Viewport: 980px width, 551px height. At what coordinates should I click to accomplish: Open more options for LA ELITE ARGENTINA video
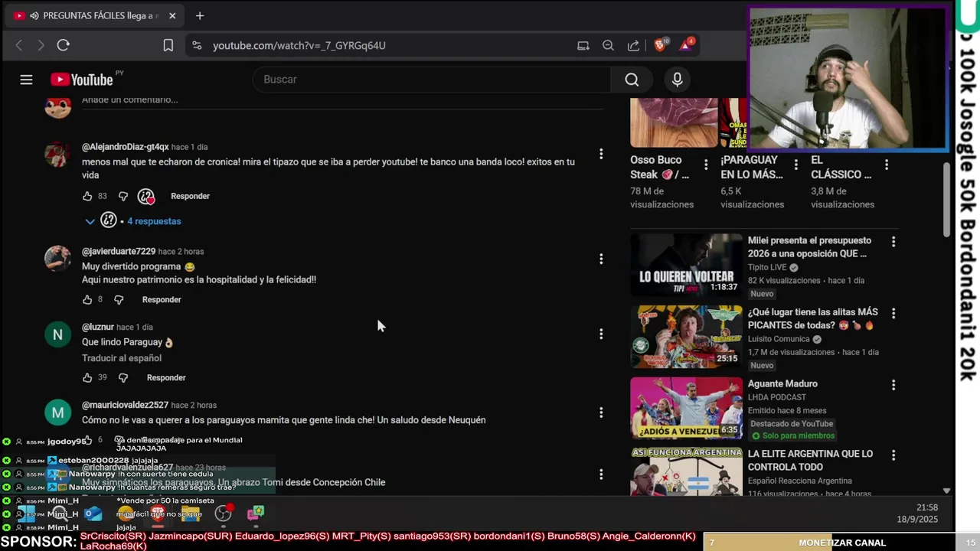point(893,455)
